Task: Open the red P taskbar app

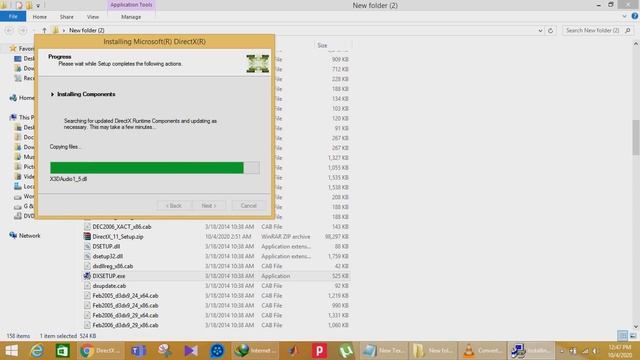Action: (319, 351)
